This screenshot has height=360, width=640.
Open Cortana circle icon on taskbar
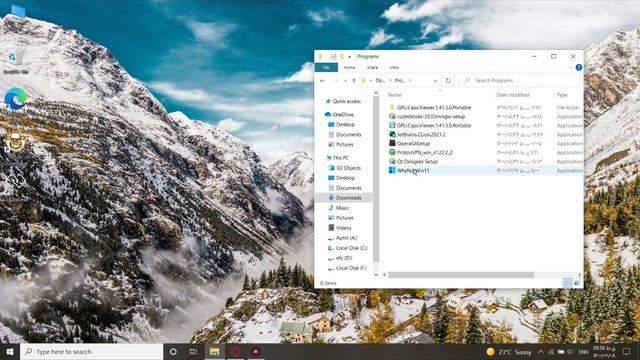click(173, 351)
